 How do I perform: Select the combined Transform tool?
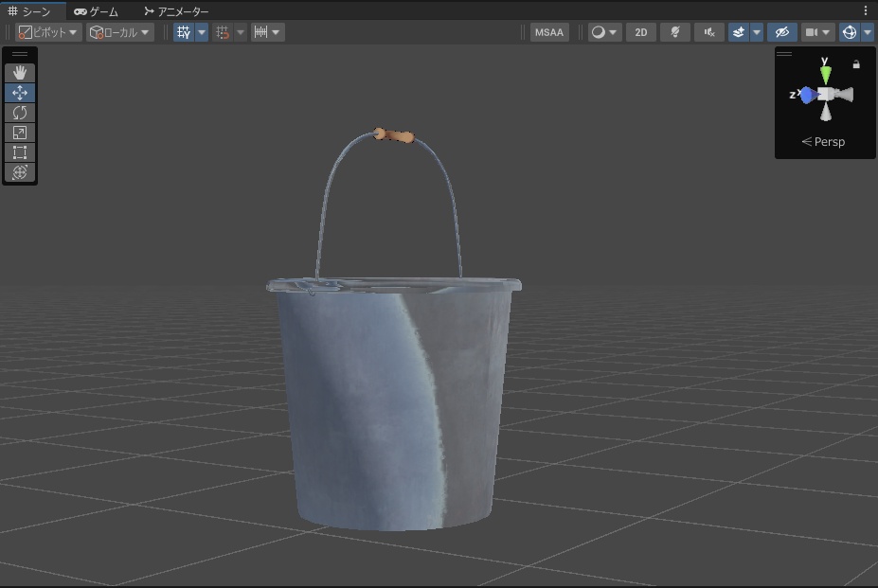[20, 172]
